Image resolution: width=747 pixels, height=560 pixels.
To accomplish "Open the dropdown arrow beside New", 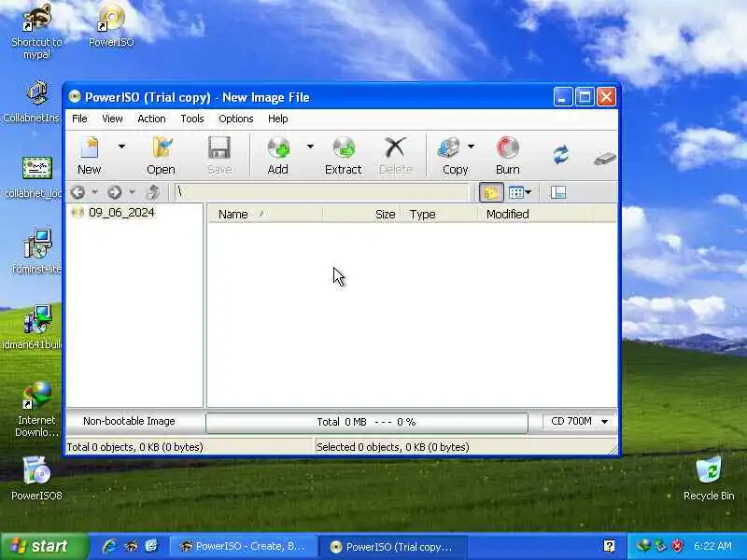I will [122, 147].
